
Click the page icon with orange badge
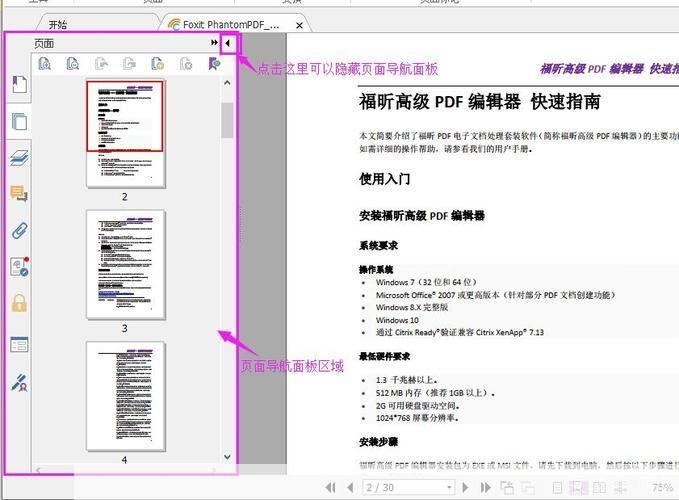pos(158,64)
